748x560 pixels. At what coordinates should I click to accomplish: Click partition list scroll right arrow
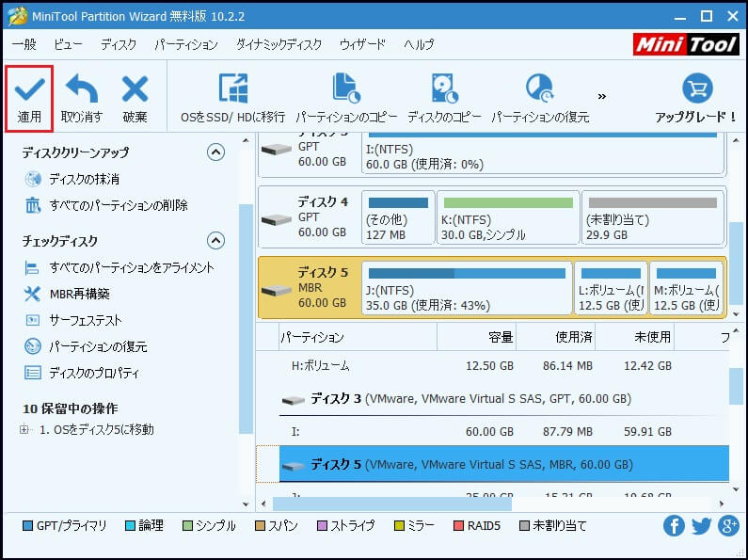click(x=722, y=504)
